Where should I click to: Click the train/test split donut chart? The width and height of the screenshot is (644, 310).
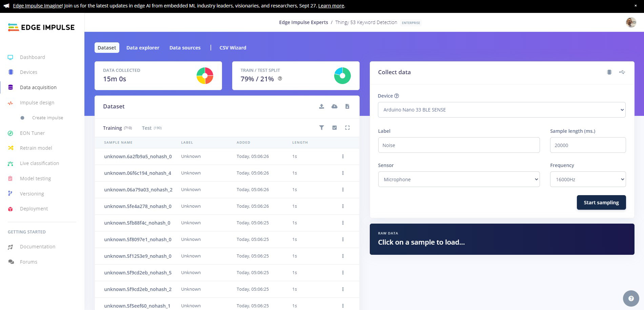click(x=342, y=76)
